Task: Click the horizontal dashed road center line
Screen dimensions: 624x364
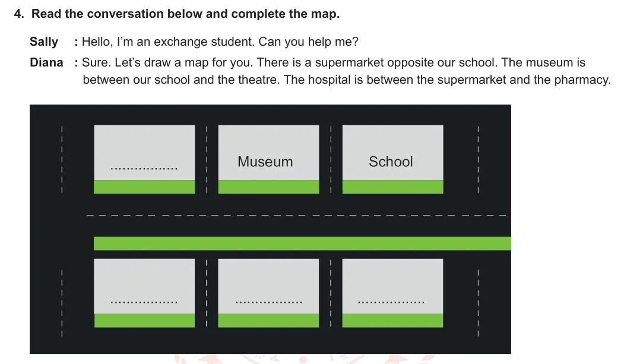Action: point(296,215)
